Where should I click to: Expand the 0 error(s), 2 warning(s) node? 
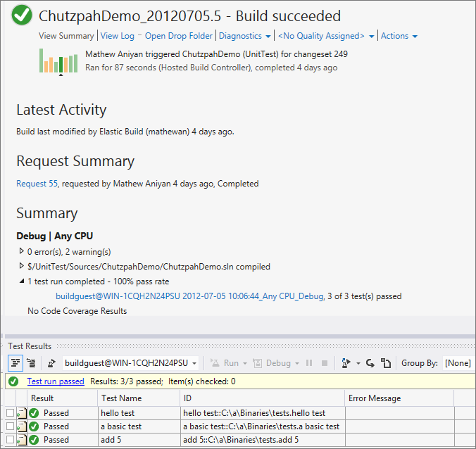click(21, 251)
